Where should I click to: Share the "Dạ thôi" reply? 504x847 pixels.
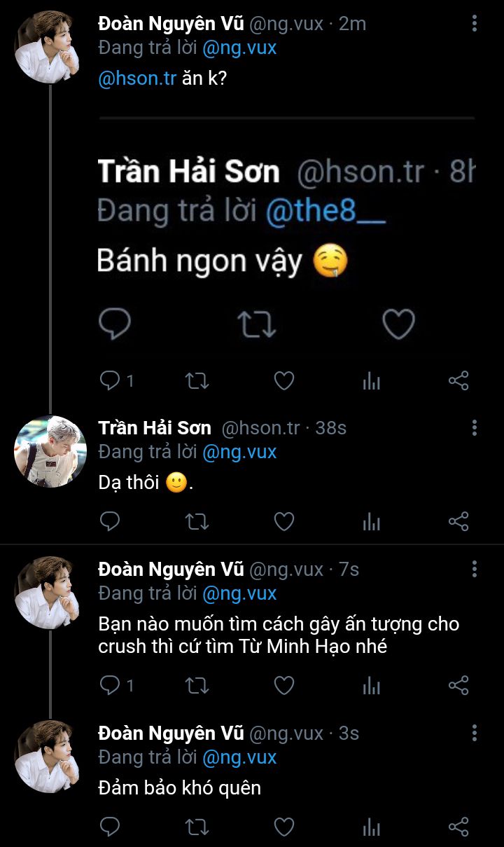click(x=458, y=521)
